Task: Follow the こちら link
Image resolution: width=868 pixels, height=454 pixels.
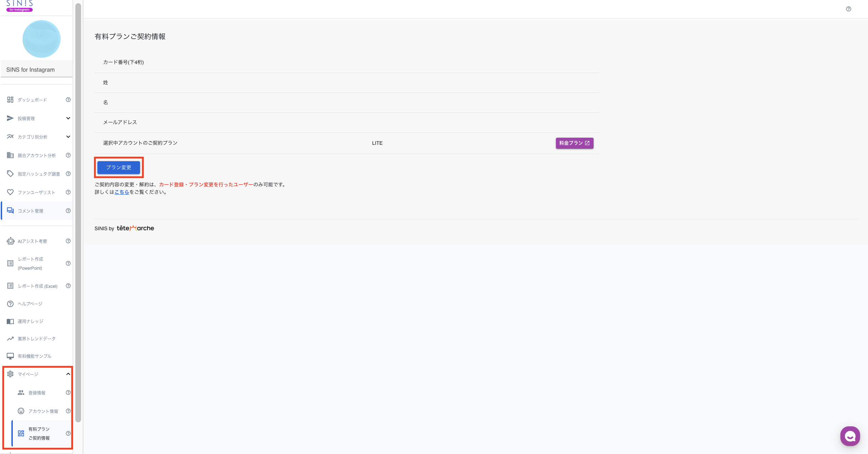Action: pos(122,192)
